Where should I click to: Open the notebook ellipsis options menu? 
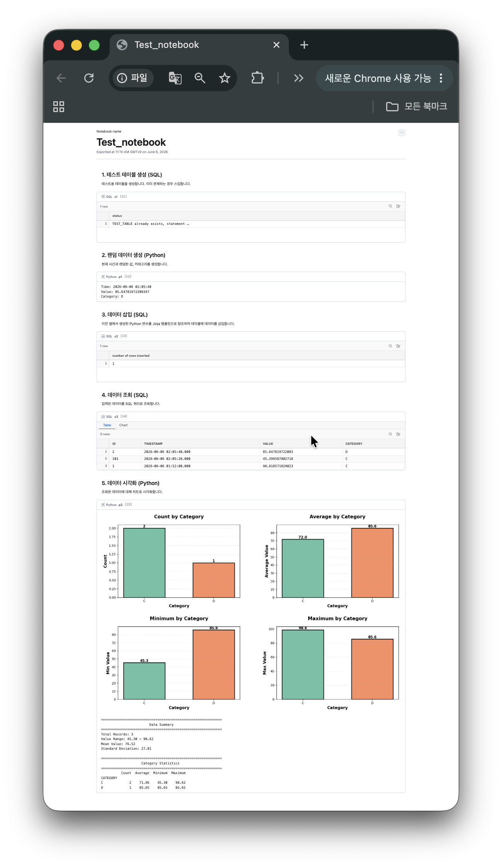click(402, 133)
